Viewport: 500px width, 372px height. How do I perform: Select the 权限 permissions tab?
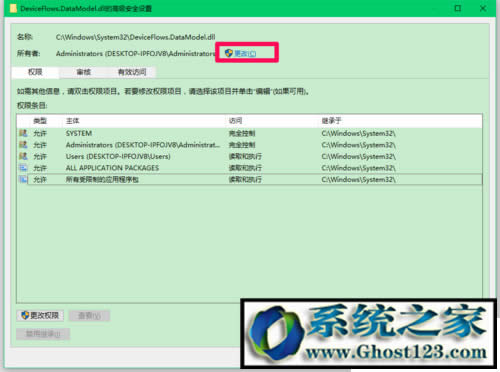35,72
